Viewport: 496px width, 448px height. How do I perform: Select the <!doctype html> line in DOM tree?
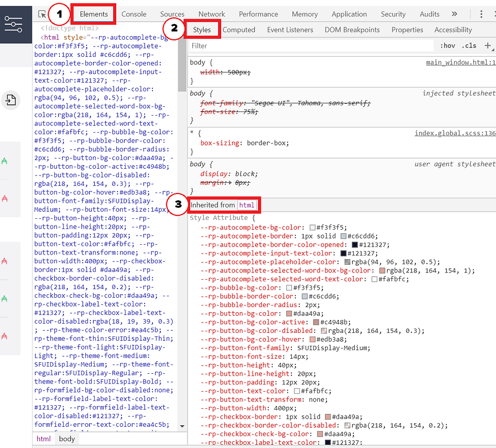[70, 28]
